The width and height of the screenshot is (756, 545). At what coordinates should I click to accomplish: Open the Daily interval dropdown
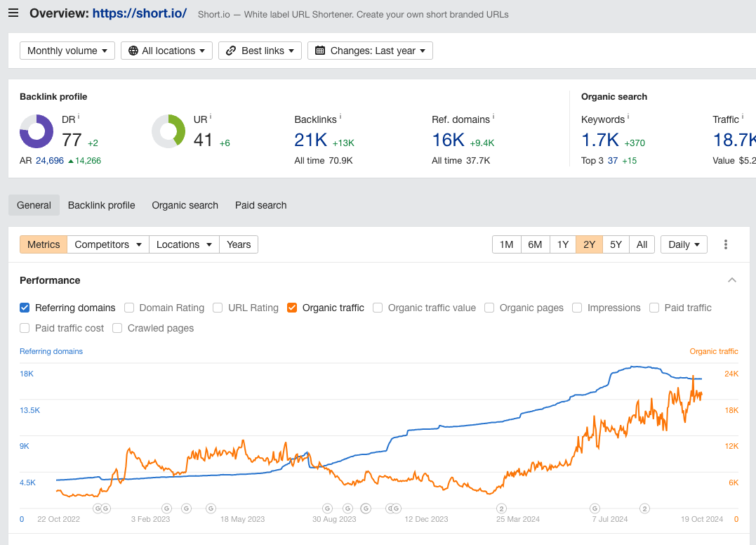coord(684,244)
